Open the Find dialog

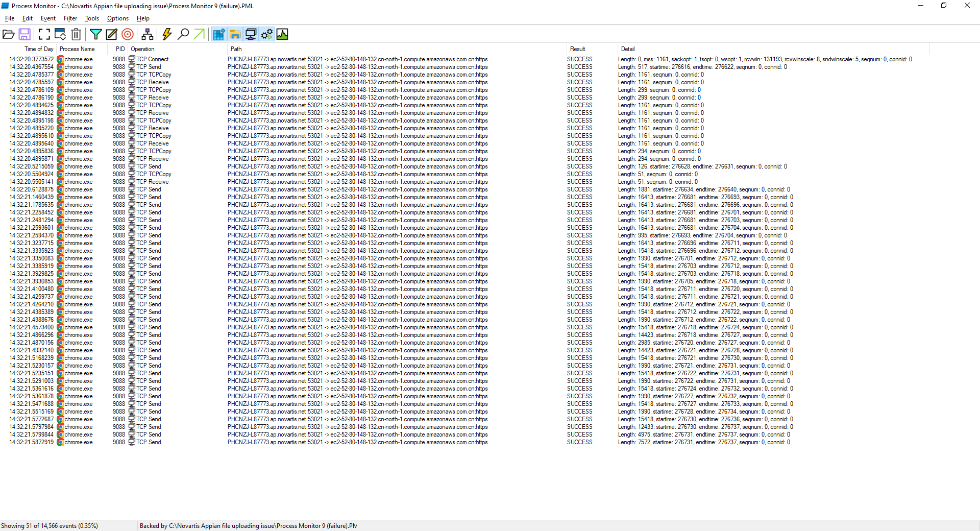183,34
